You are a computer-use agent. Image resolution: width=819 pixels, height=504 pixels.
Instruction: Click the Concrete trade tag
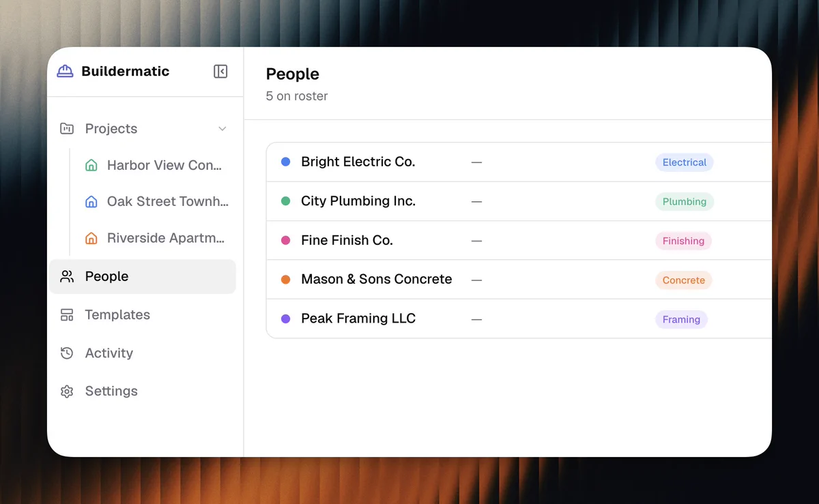click(684, 280)
